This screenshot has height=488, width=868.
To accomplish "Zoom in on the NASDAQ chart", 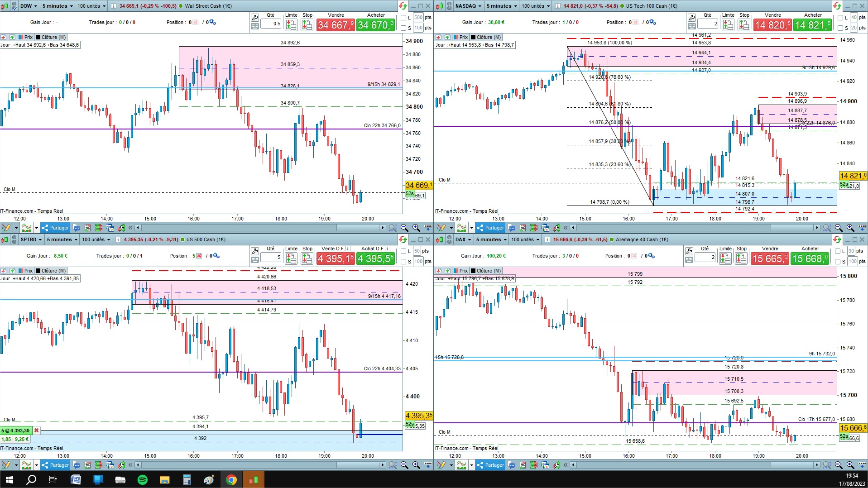I will pos(850,228).
